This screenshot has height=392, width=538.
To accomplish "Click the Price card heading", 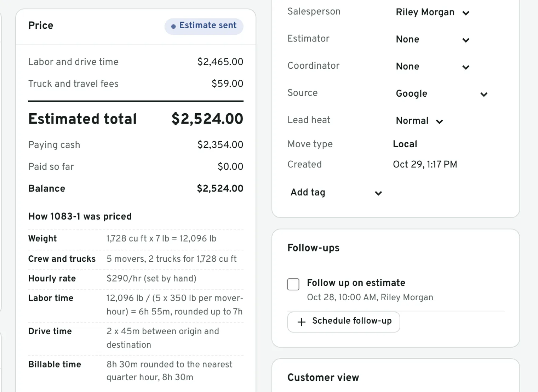I will (41, 25).
